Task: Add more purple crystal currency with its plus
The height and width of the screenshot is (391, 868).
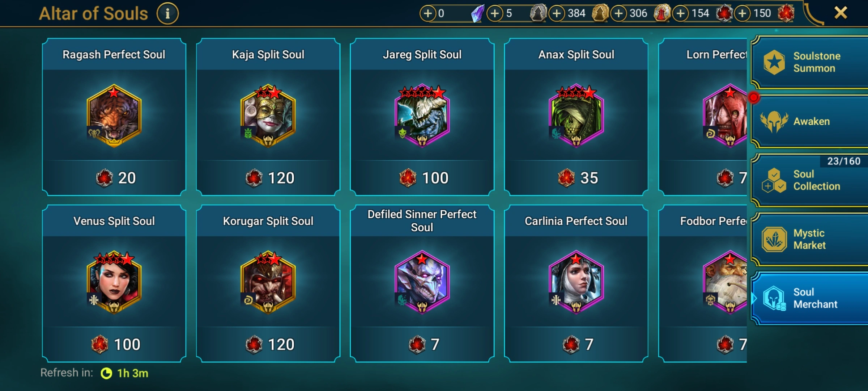Action: pyautogui.click(x=428, y=13)
